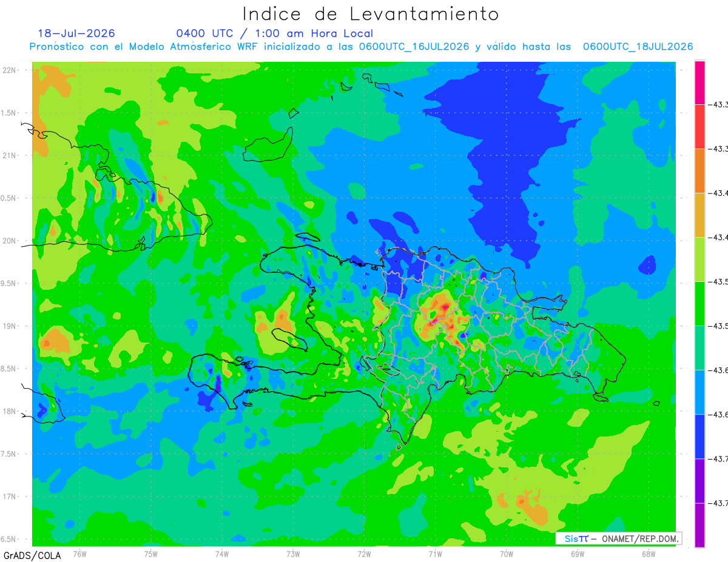Click the '17N' latitude label

(10, 497)
